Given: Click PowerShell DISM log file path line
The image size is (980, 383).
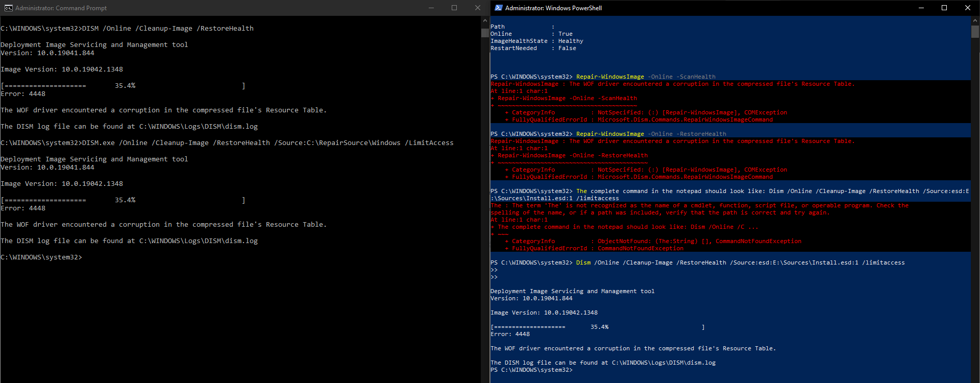Looking at the screenshot, I should point(603,363).
